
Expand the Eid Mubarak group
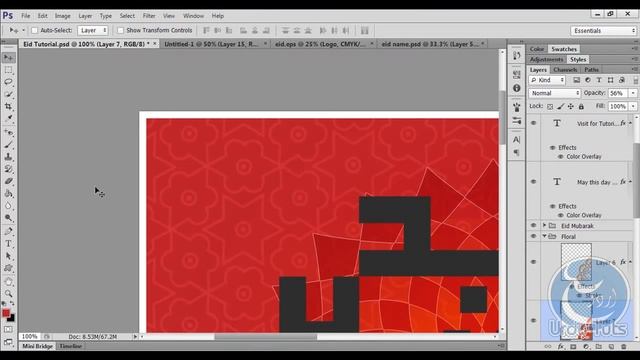(544, 225)
